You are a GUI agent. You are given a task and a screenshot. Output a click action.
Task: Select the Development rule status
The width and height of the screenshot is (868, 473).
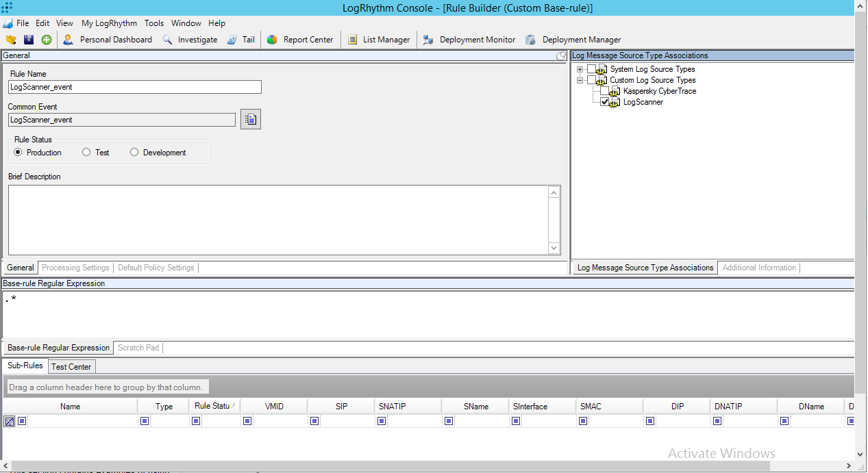click(x=134, y=152)
